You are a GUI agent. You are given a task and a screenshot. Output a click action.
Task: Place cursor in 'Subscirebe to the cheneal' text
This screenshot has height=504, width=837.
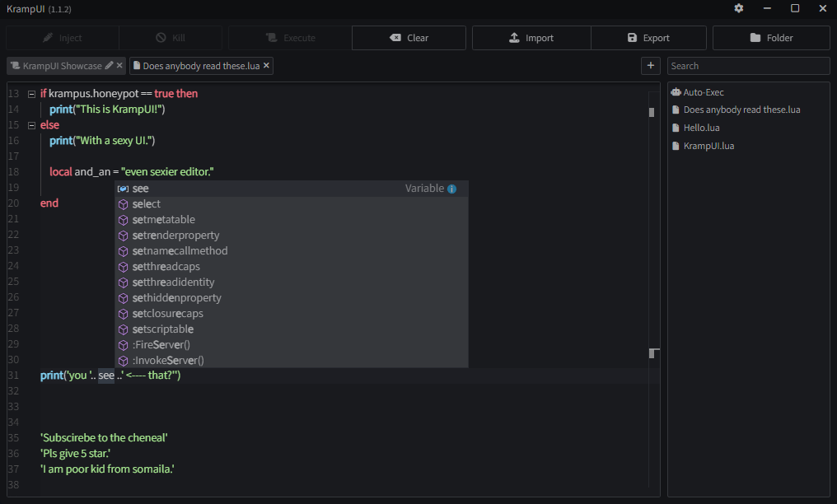104,438
